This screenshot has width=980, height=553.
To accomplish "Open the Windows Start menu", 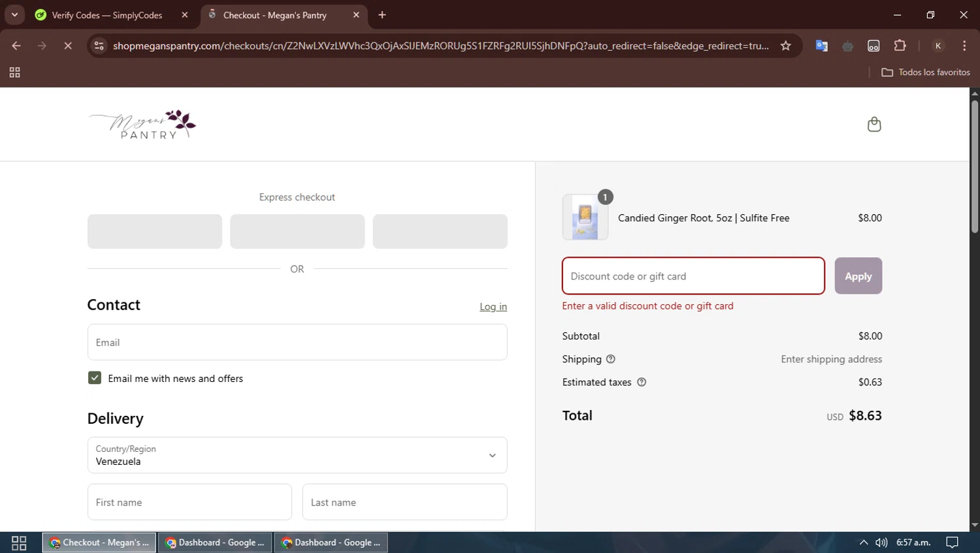I will 19,543.
